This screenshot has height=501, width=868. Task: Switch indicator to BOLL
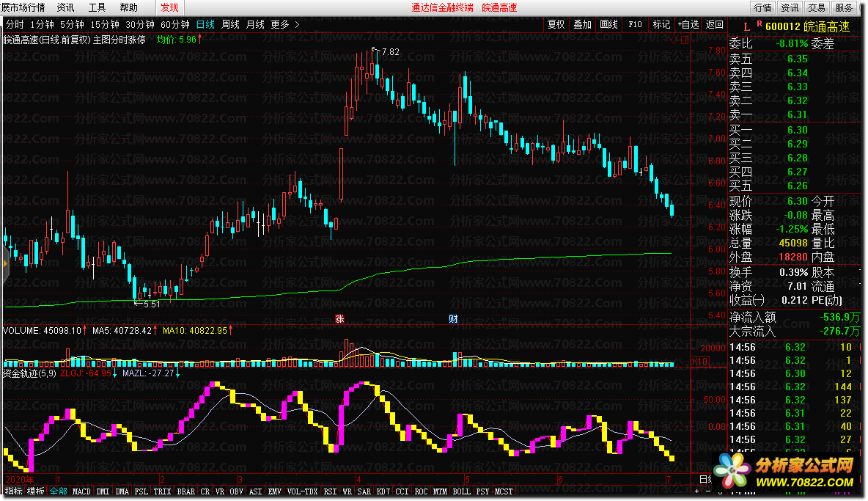pos(461,491)
